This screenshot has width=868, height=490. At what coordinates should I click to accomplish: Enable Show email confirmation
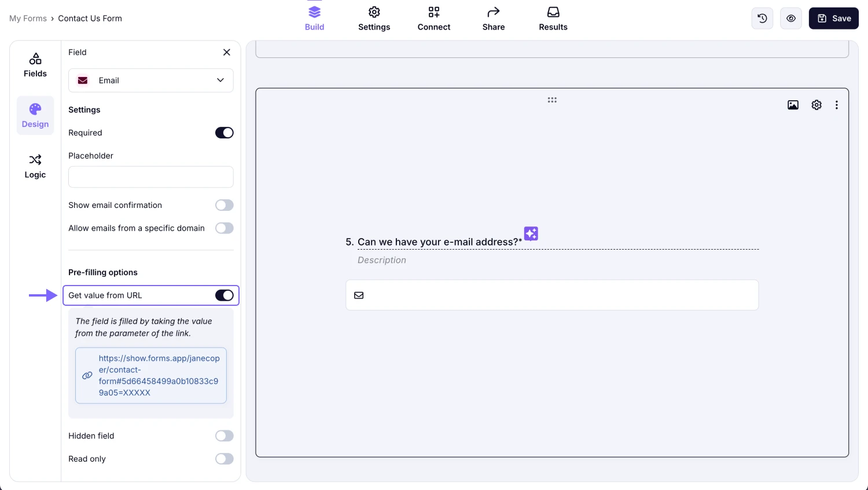pos(224,205)
